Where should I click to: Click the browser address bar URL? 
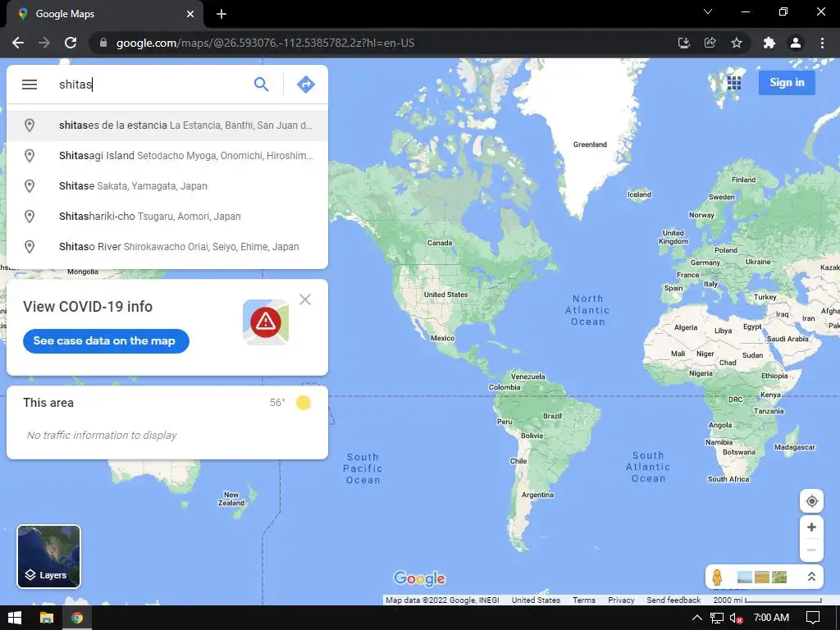click(x=265, y=43)
